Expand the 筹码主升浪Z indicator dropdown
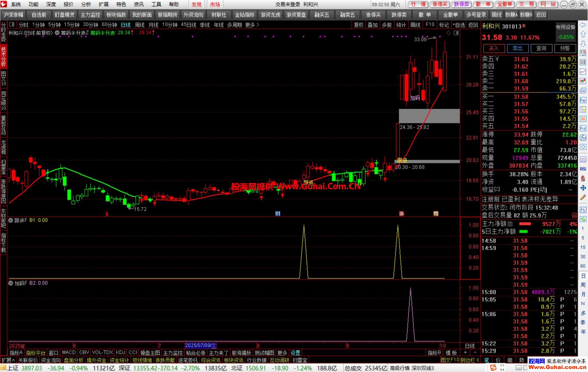This screenshot has height=372, width=588. click(x=57, y=33)
